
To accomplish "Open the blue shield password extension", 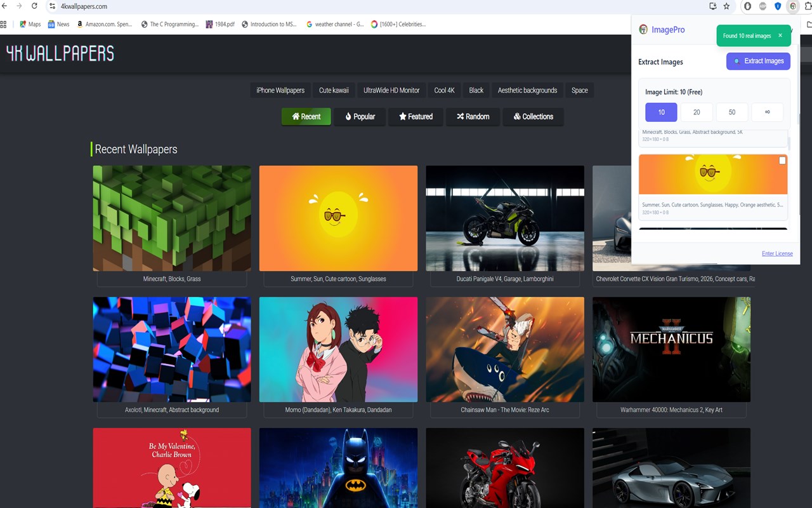I will (778, 6).
